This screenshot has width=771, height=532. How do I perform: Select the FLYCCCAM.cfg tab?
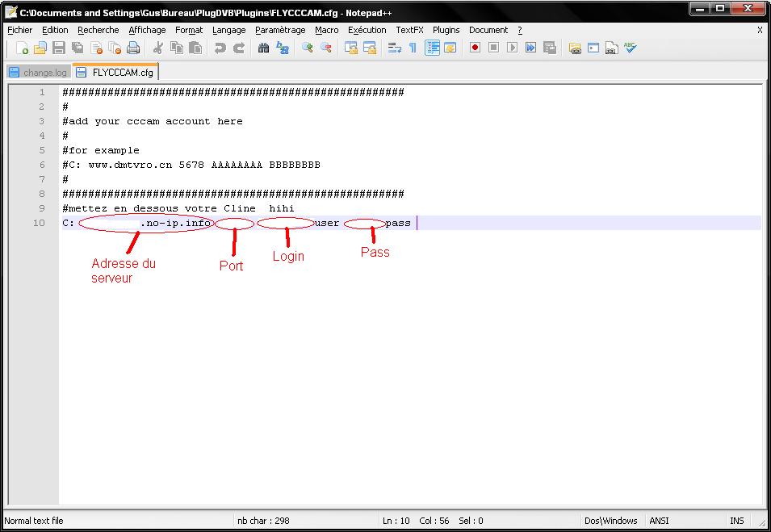coord(115,72)
